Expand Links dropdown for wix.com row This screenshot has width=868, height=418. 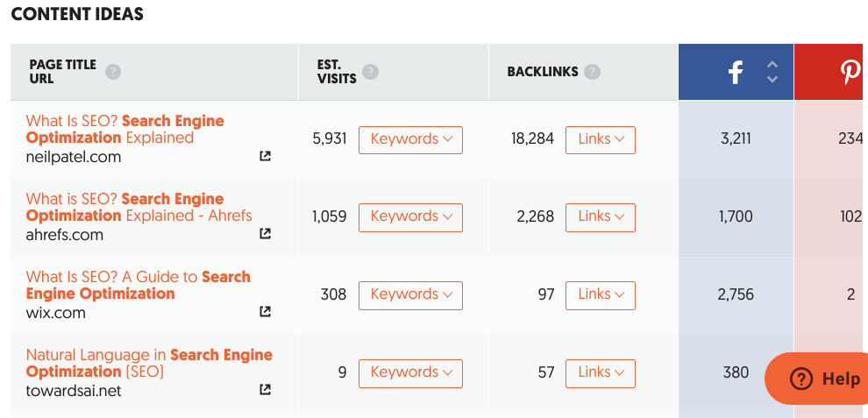click(601, 295)
